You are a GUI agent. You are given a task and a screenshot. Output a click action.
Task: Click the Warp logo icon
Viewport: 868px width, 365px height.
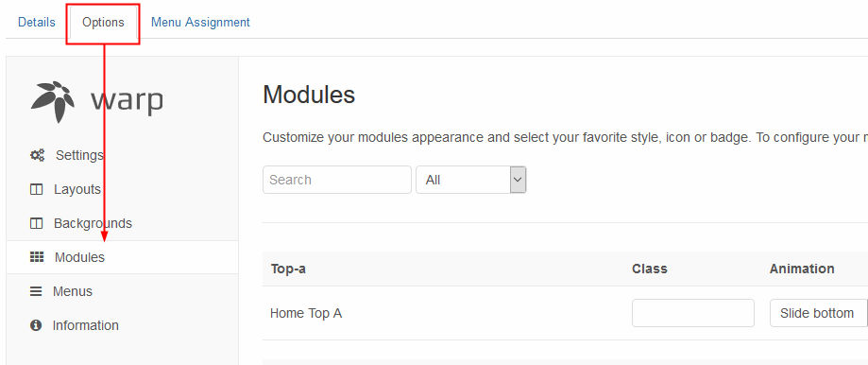click(x=53, y=101)
